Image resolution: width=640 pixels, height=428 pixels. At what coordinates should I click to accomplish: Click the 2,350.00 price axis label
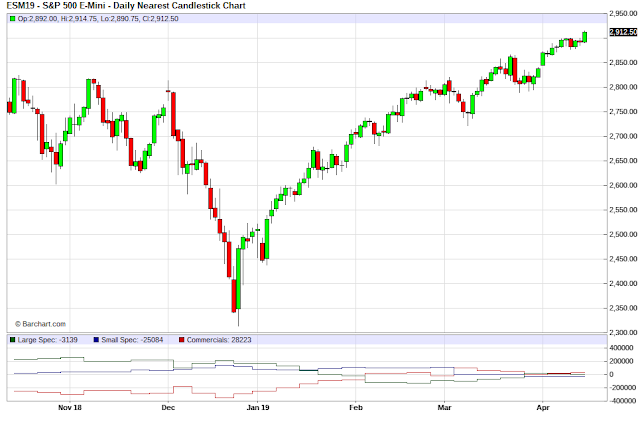623,308
